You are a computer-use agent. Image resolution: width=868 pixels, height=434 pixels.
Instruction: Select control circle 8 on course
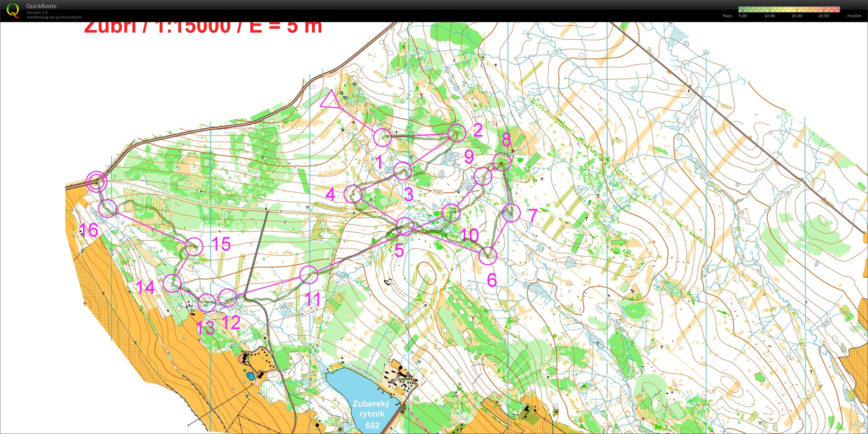[502, 161]
